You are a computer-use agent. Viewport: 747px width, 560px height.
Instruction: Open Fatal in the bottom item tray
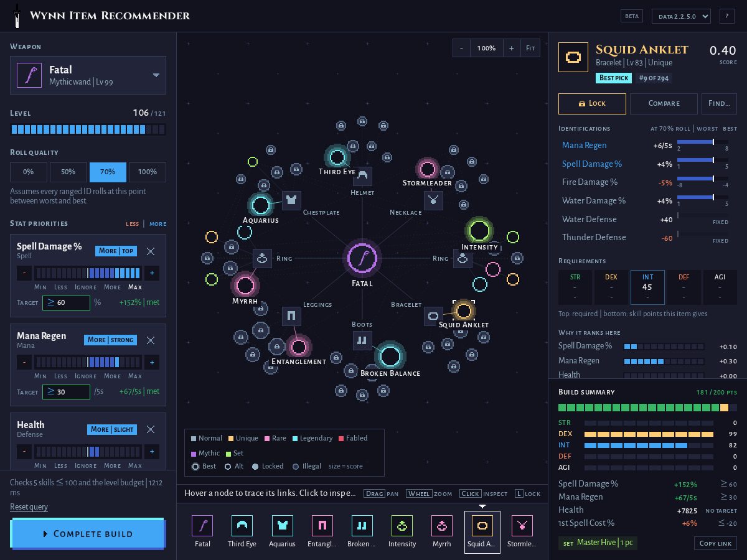point(202,532)
